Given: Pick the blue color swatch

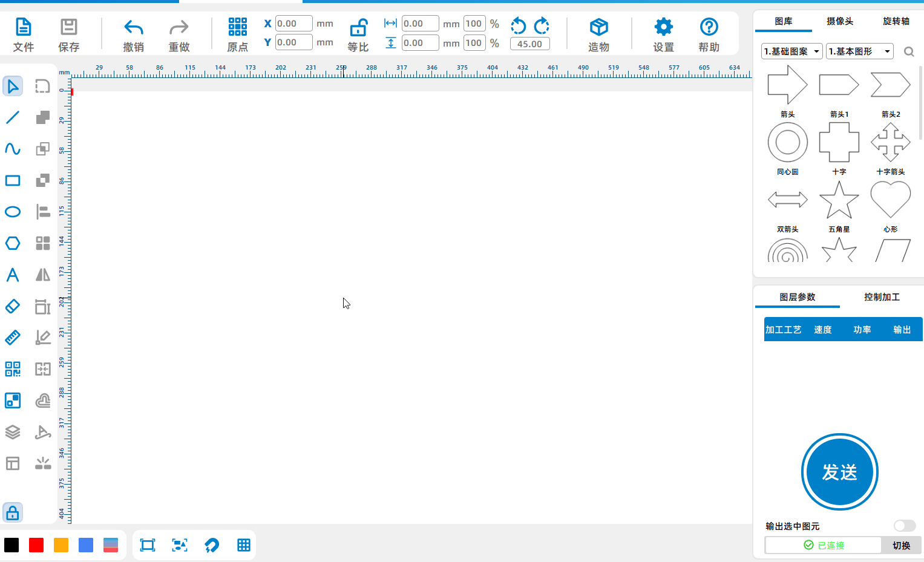Looking at the screenshot, I should pyautogui.click(x=86, y=545).
